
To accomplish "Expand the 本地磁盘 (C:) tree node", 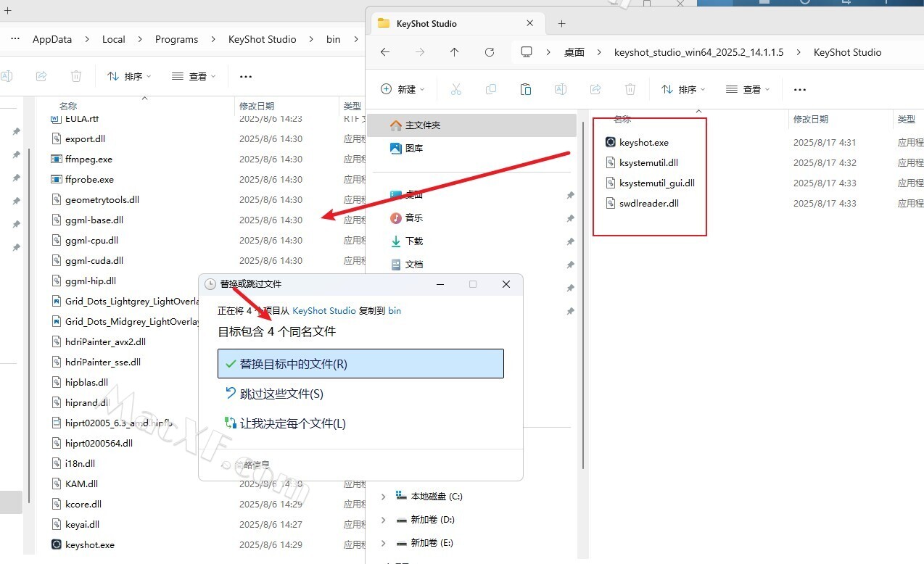I will coord(384,497).
